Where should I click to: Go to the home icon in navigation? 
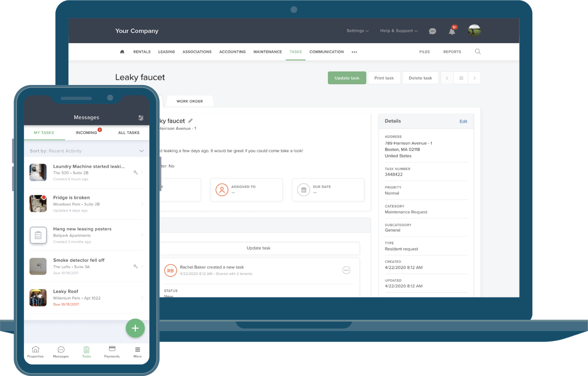tap(122, 52)
